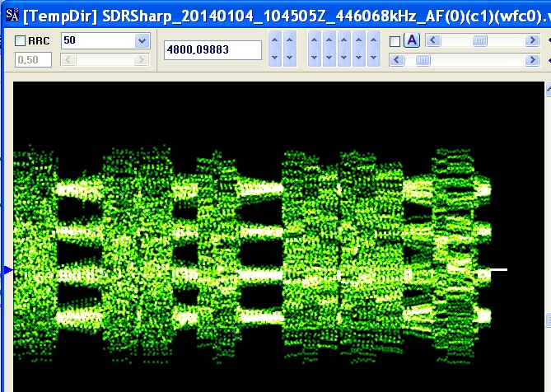Screen dimensions: 551x392
Task: Click up arrow of first stepper in five-column group
Action: (314, 40)
